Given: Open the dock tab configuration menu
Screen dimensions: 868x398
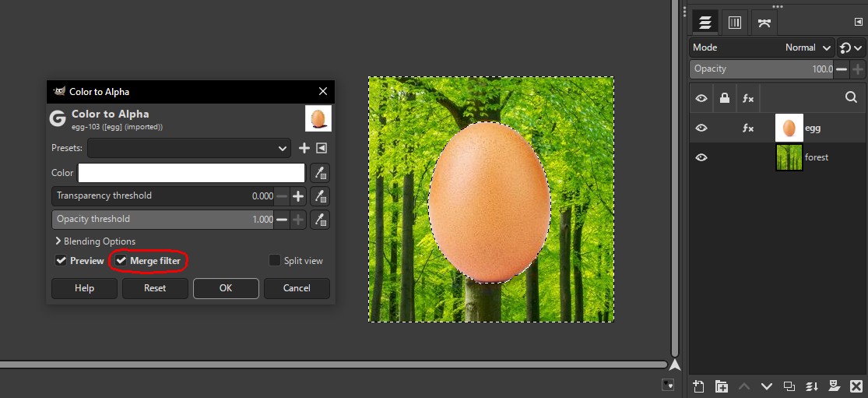Looking at the screenshot, I should click(859, 22).
